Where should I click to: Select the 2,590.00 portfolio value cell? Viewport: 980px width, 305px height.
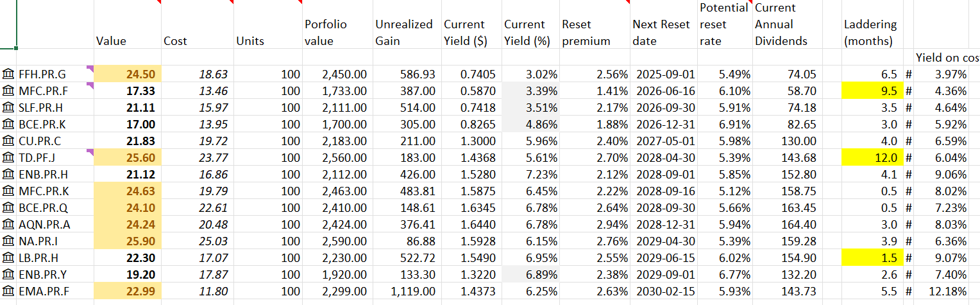click(x=337, y=241)
